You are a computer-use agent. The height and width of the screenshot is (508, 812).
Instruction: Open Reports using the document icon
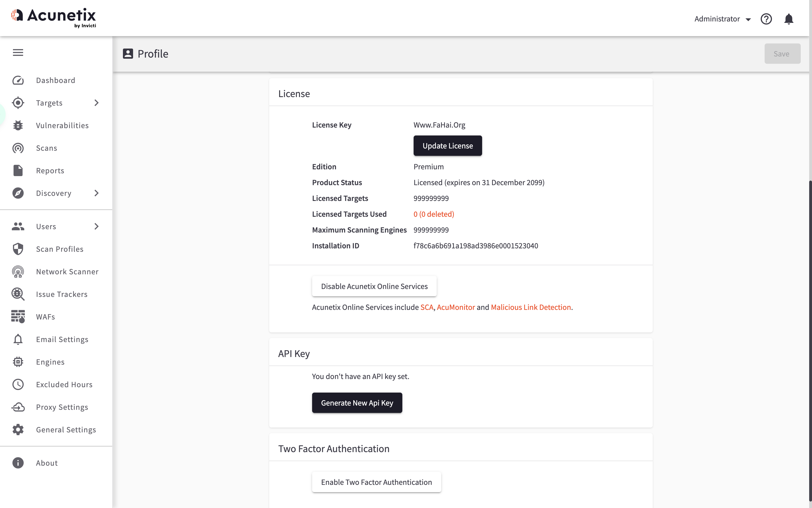pyautogui.click(x=18, y=170)
